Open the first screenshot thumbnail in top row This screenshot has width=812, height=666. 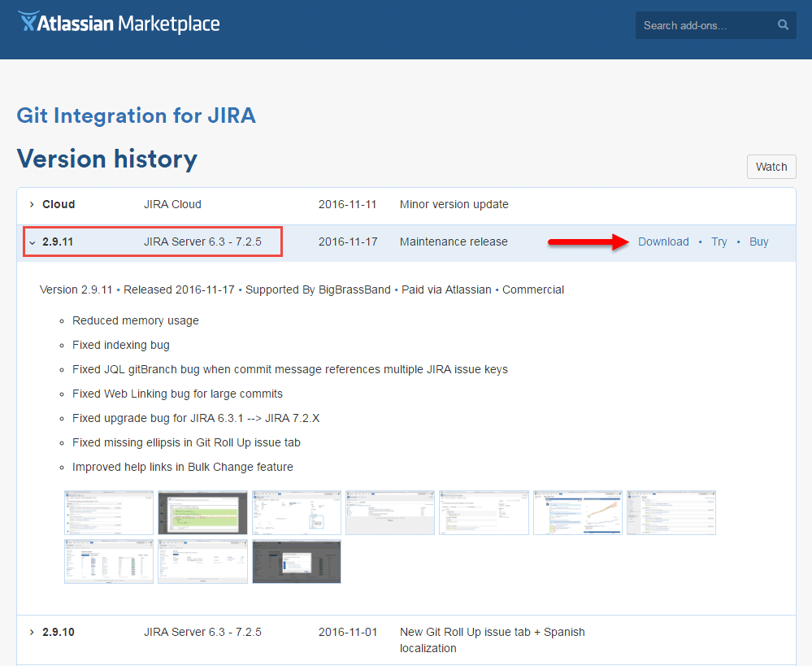click(109, 512)
